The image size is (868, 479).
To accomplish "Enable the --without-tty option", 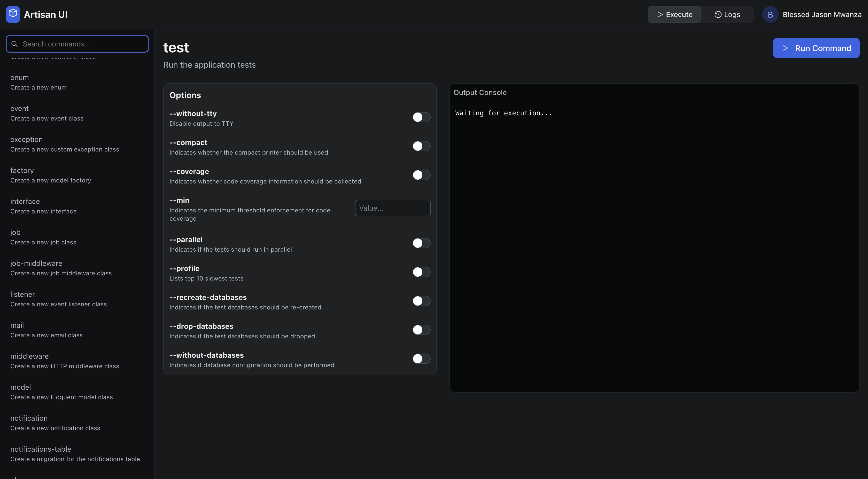I will point(421,117).
